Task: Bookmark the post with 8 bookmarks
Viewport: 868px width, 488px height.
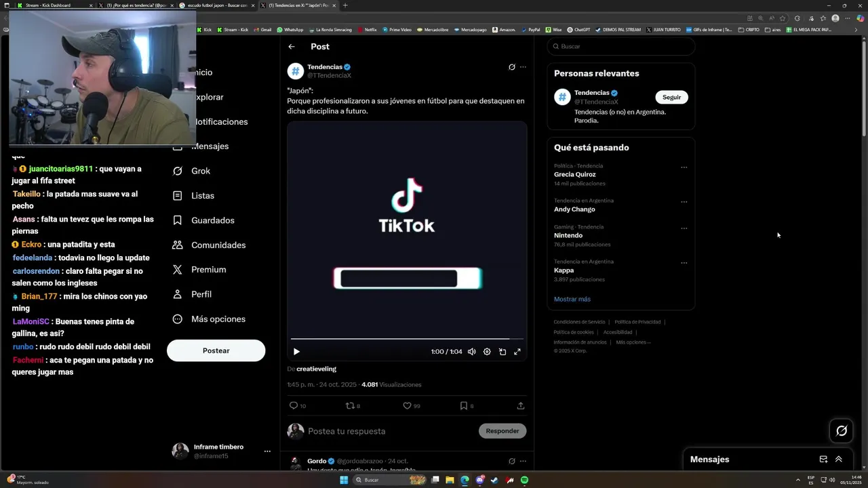Action: [467, 405]
